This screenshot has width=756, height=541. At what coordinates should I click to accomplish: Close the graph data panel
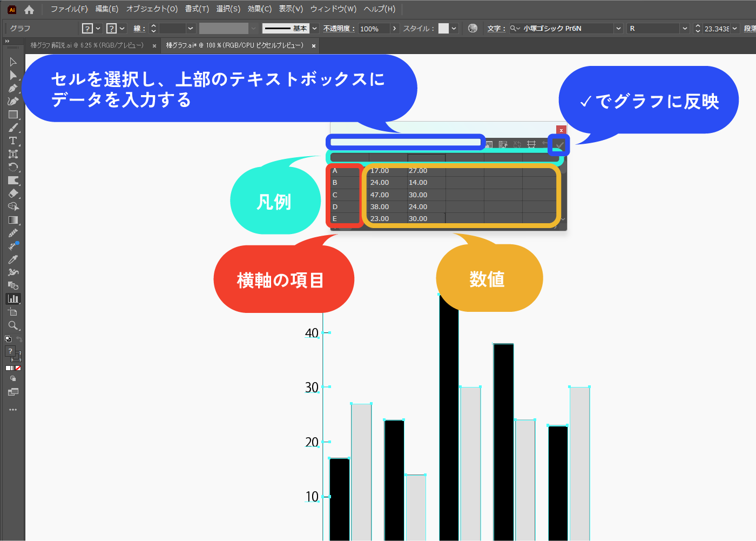[562, 130]
